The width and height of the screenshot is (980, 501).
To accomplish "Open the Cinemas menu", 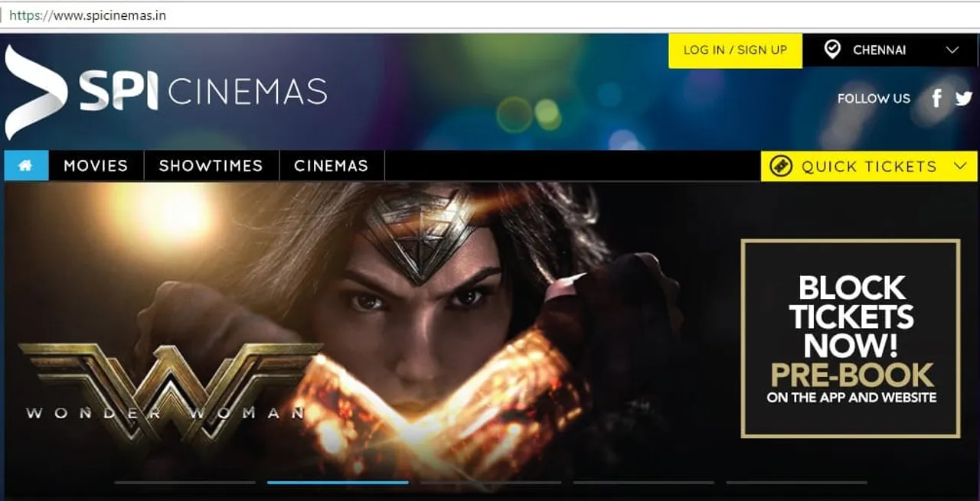I will 332,165.
